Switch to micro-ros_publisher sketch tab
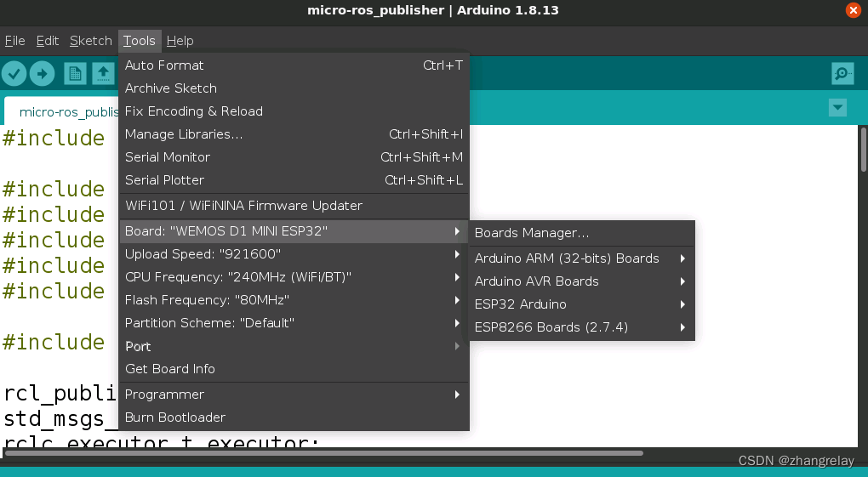 coord(62,111)
